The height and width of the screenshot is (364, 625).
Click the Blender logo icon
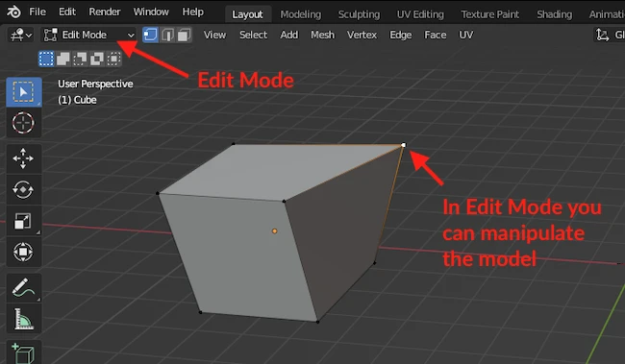(13, 12)
